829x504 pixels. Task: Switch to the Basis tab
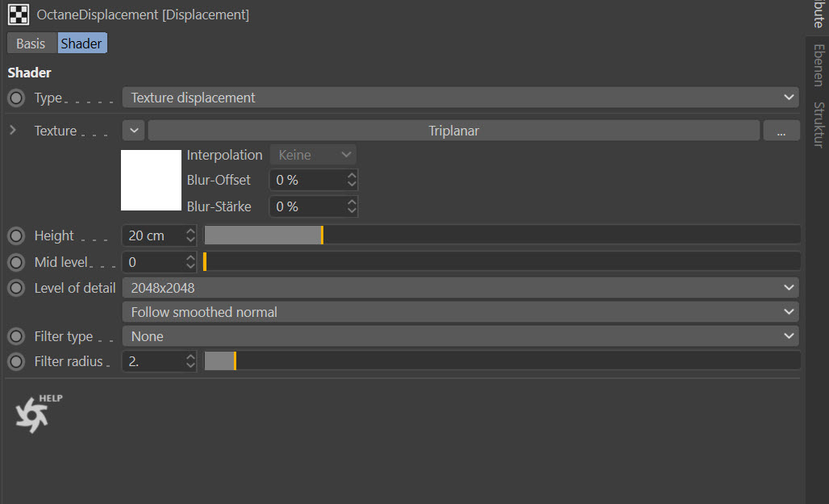click(31, 44)
